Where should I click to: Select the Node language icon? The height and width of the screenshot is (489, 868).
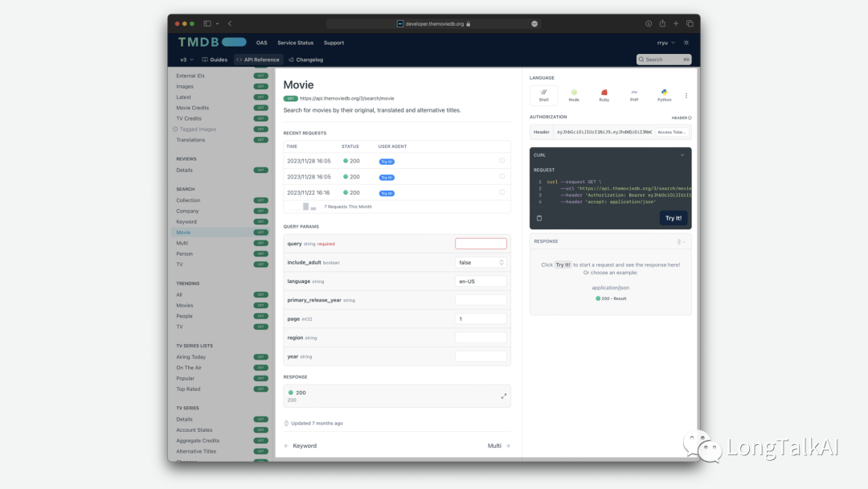(x=574, y=95)
